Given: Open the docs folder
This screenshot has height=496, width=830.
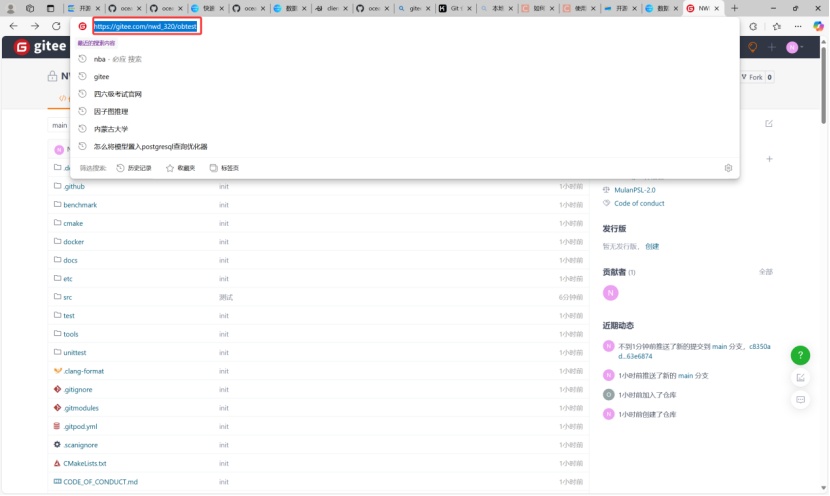Looking at the screenshot, I should 70,260.
